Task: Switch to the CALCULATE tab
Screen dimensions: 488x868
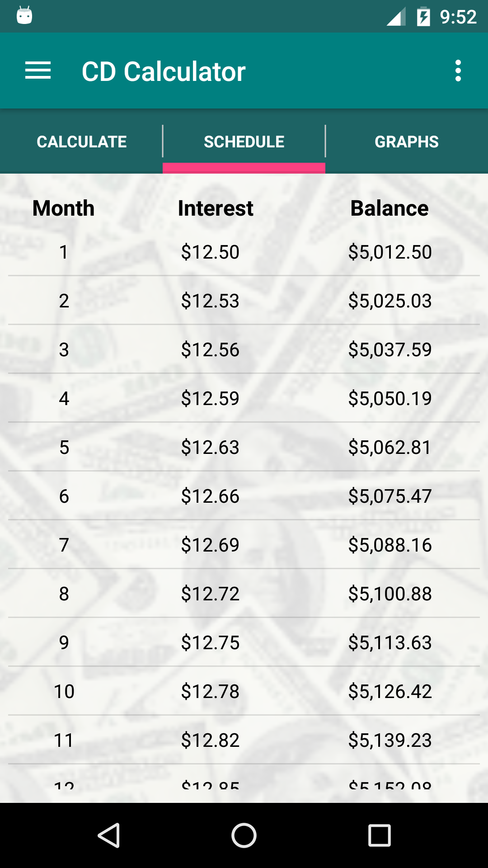Action: (82, 141)
